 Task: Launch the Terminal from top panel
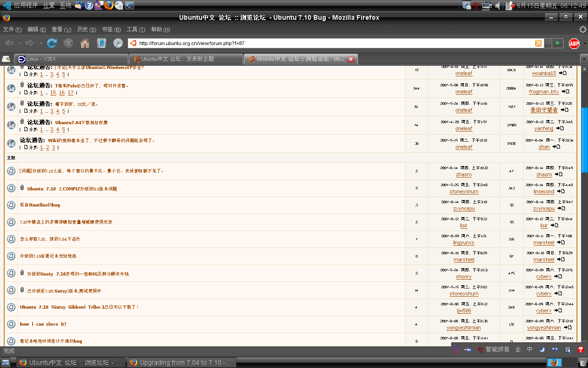(130, 6)
